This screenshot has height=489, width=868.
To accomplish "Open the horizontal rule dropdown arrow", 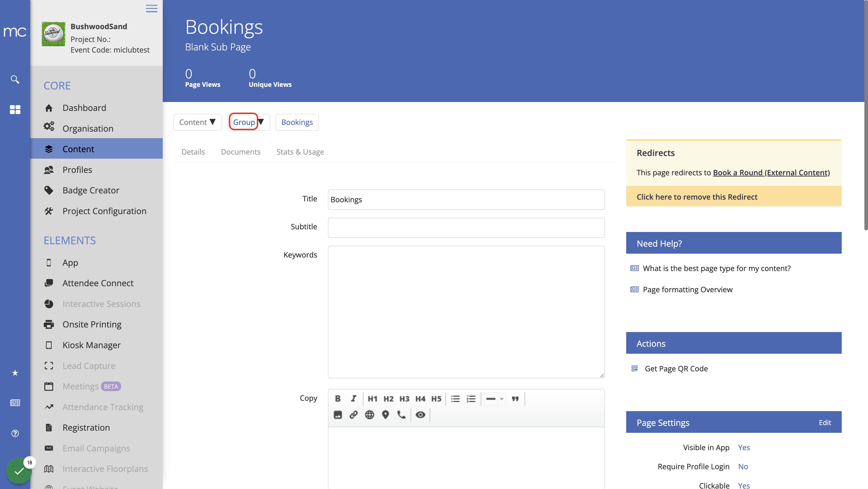I will (502, 399).
